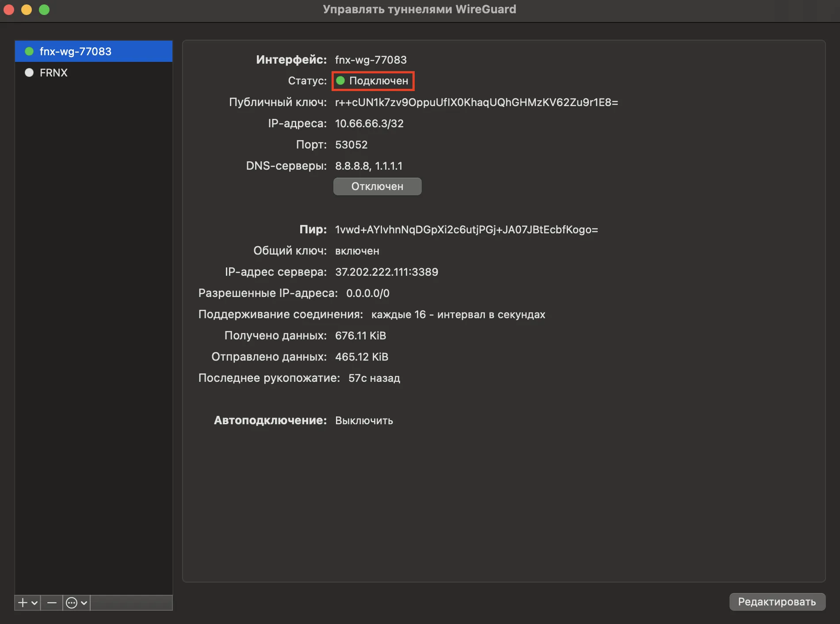Click the green status dot beside fnx-wg-77083

(29, 51)
